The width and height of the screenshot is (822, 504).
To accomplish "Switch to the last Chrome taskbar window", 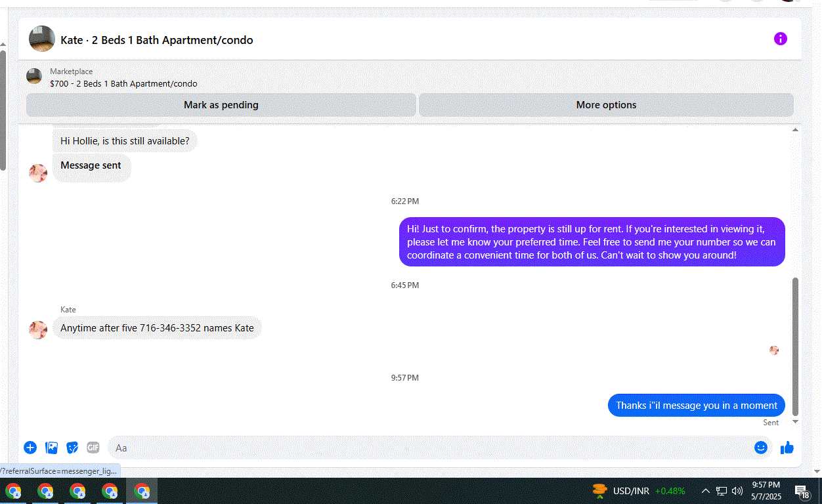I will pos(142,491).
